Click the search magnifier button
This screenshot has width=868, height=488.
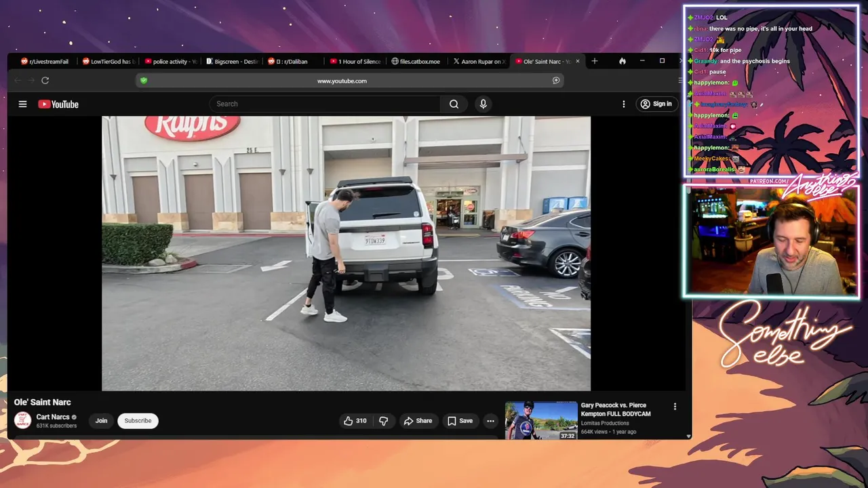(x=454, y=104)
